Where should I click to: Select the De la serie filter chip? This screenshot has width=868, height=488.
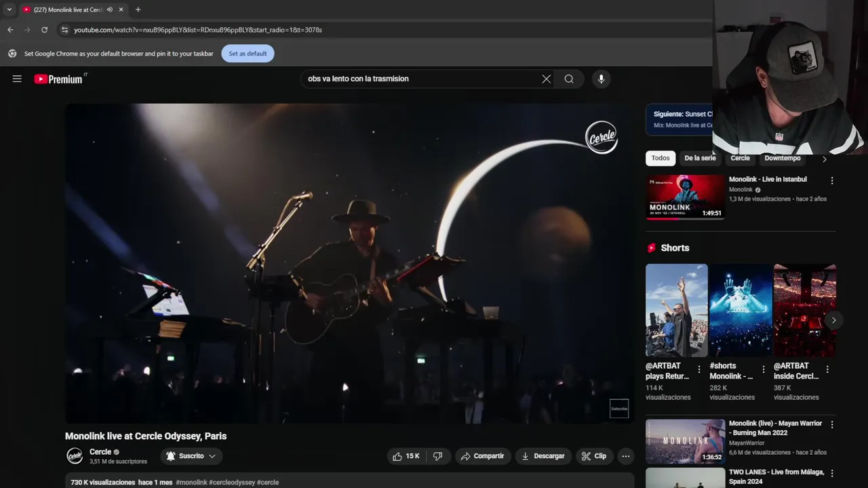(700, 158)
